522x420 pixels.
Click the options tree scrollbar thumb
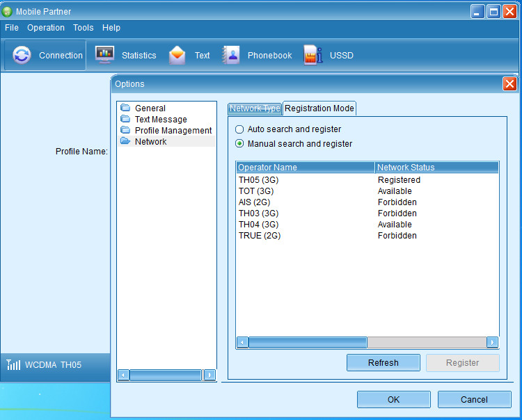point(166,375)
